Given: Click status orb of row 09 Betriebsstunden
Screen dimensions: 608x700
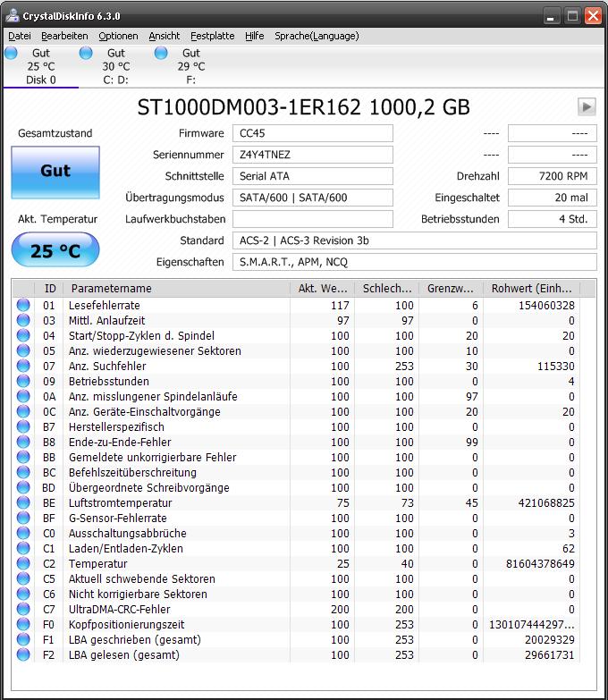Looking at the screenshot, I should coord(23,381).
